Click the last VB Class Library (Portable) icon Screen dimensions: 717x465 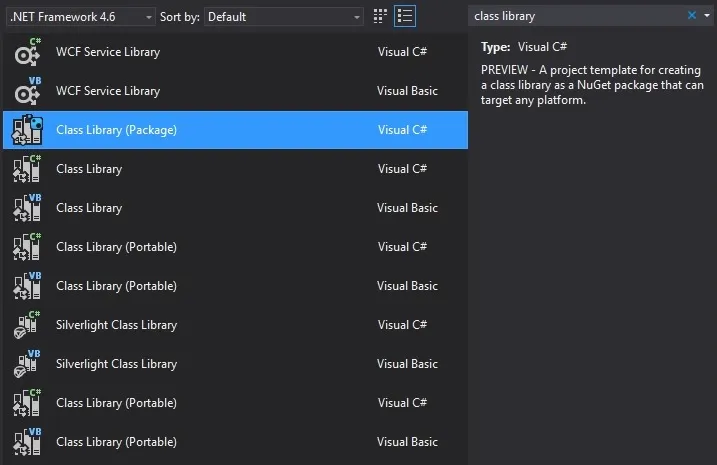coord(27,442)
